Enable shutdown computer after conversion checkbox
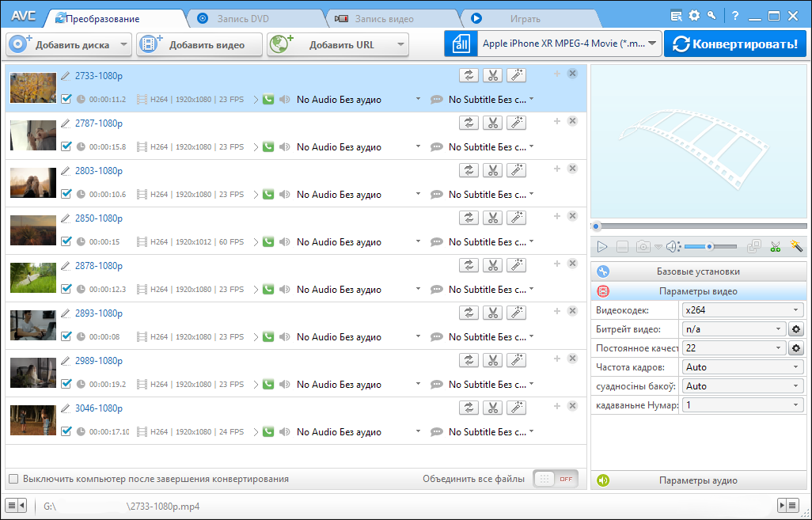The height and width of the screenshot is (520, 812). point(13,479)
